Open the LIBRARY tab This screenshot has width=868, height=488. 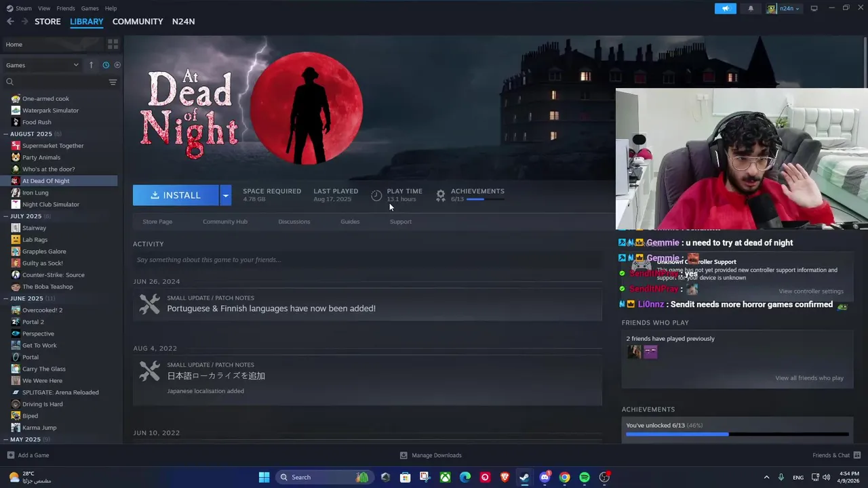[87, 22]
